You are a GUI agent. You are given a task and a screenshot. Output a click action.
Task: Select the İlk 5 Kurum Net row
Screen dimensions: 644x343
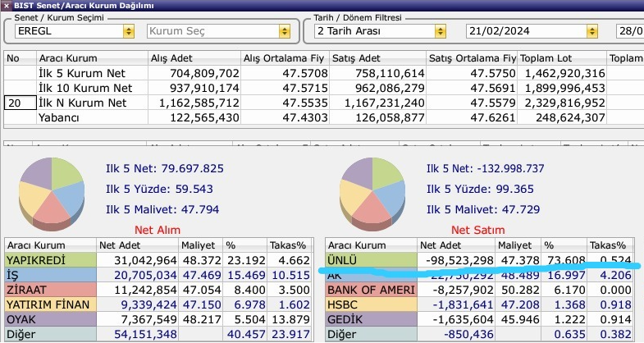coord(322,73)
